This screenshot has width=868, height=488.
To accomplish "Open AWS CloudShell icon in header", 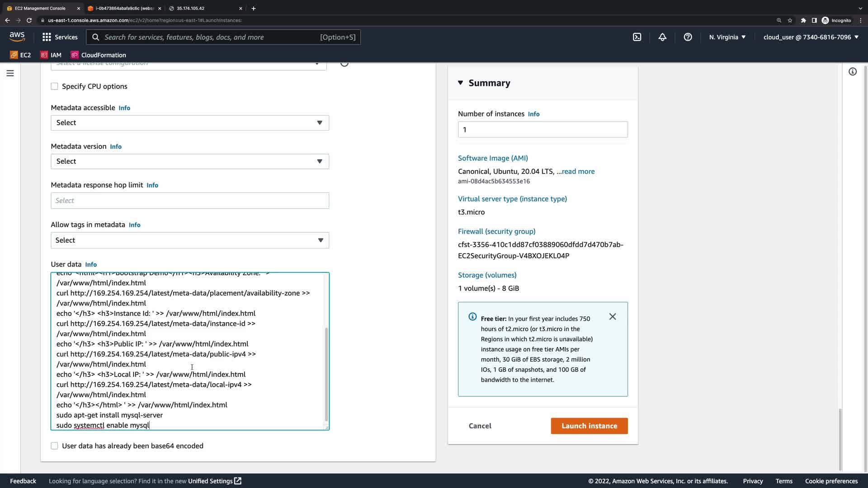I will [637, 37].
